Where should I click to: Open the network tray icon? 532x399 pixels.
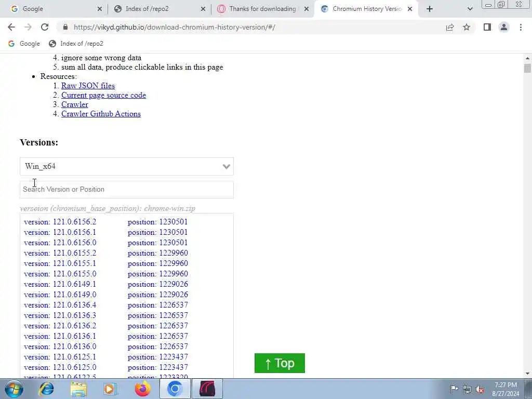point(467,389)
